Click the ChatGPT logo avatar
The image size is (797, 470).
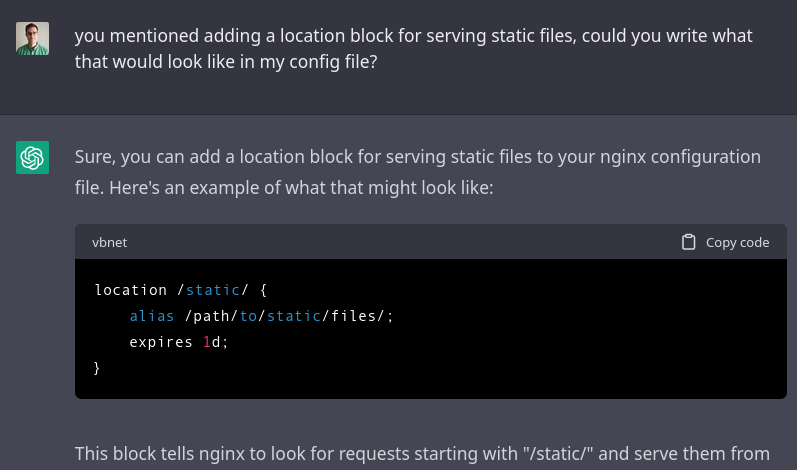click(33, 158)
